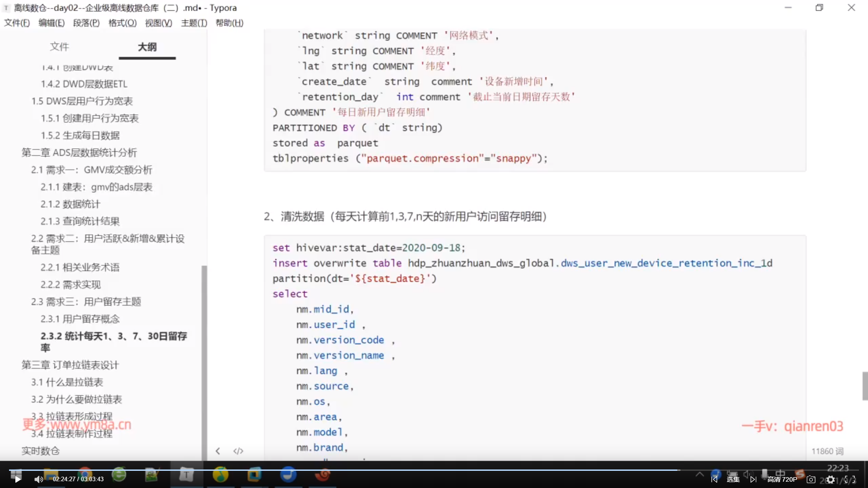Screen dimensions: 868x488
Task: Collapse sidebar with the left chevron
Action: click(218, 451)
